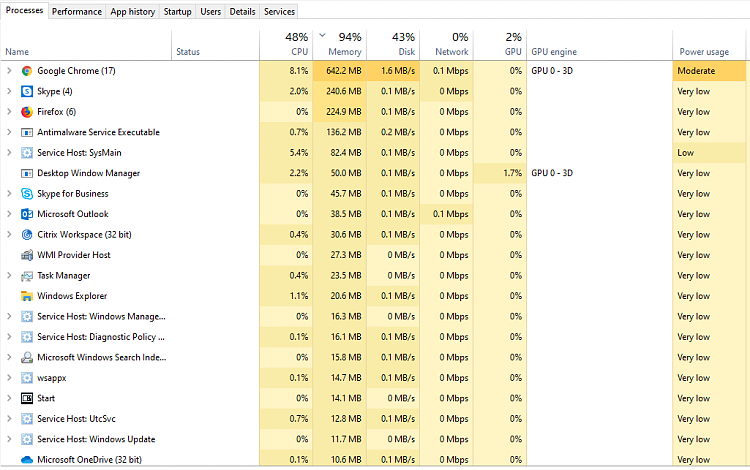Click the Service Host: Diagnostic Policy icon
The width and height of the screenshot is (750, 470).
pyautogui.click(x=27, y=337)
